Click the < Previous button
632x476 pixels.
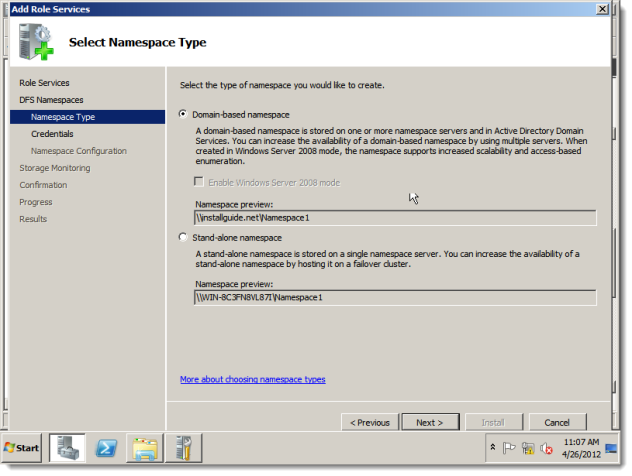tap(370, 422)
